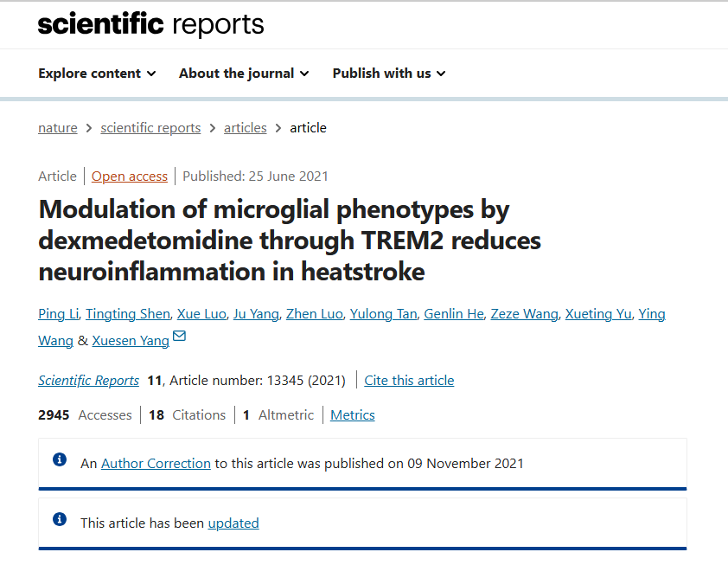Click the info icon beside Author Correction notice
Screen dimensions: 728x565
[60, 459]
